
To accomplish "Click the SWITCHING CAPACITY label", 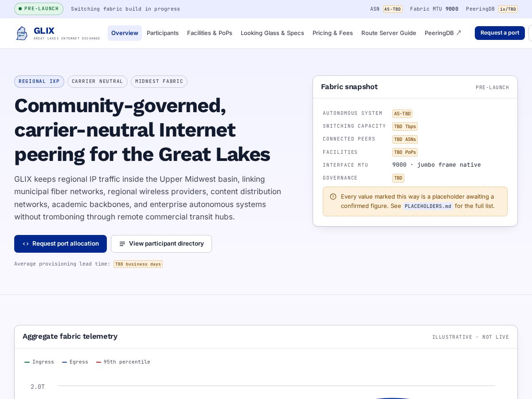I will tap(354, 126).
